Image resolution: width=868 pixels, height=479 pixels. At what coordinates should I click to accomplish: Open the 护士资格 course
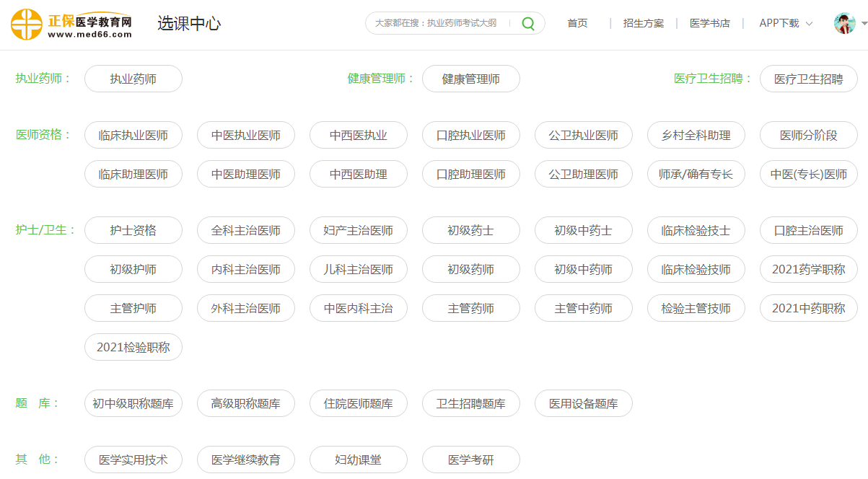point(133,230)
